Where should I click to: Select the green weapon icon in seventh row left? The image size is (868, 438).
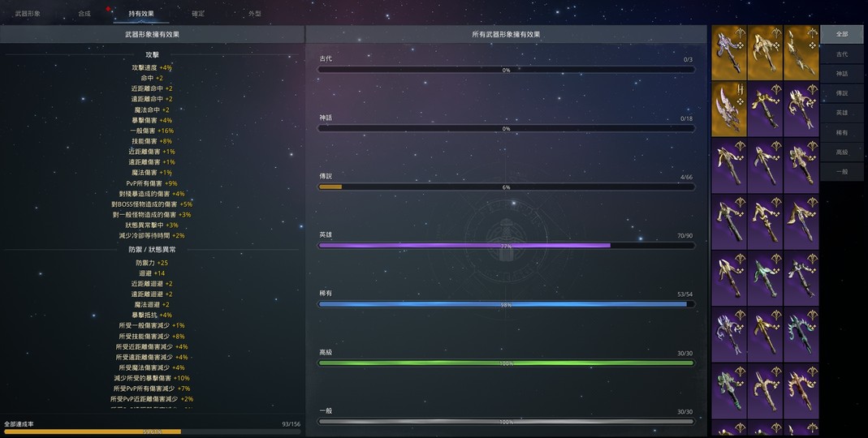point(728,390)
